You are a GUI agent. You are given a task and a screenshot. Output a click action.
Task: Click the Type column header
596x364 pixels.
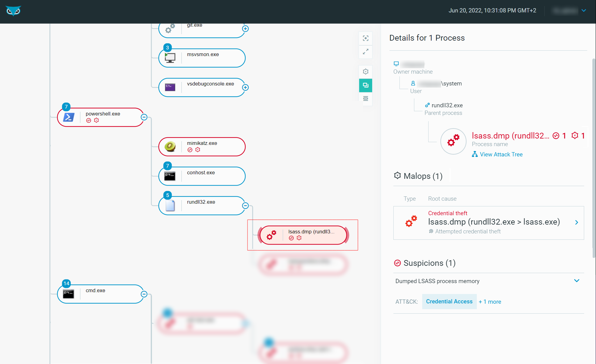(x=409, y=199)
